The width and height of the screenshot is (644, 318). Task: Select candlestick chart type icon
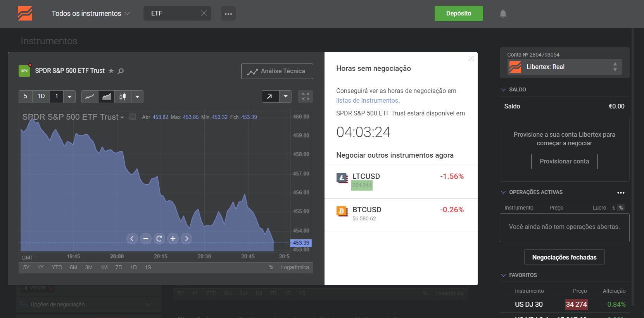click(123, 96)
